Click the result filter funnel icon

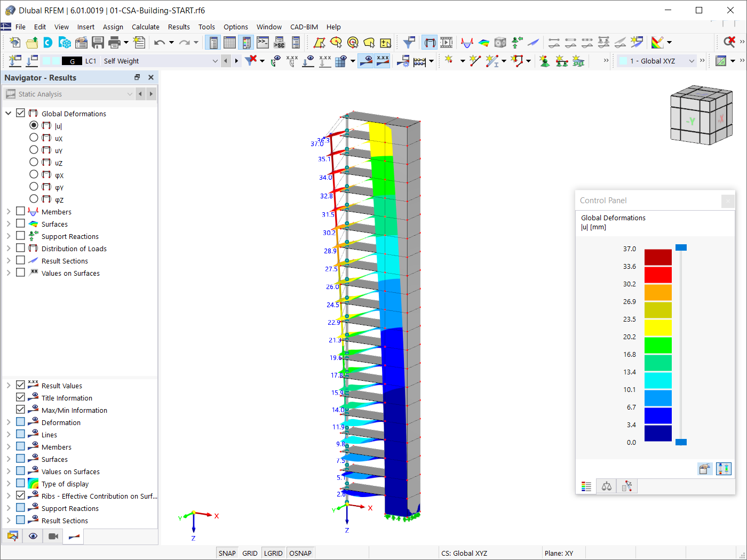(x=409, y=43)
